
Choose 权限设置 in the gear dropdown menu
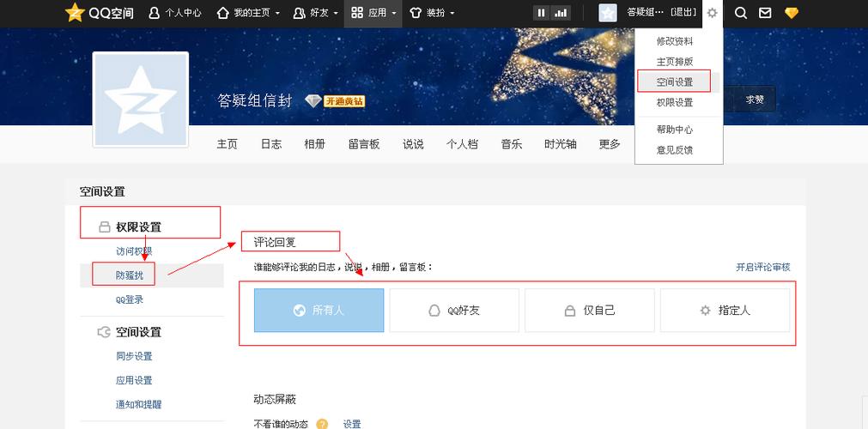point(674,102)
